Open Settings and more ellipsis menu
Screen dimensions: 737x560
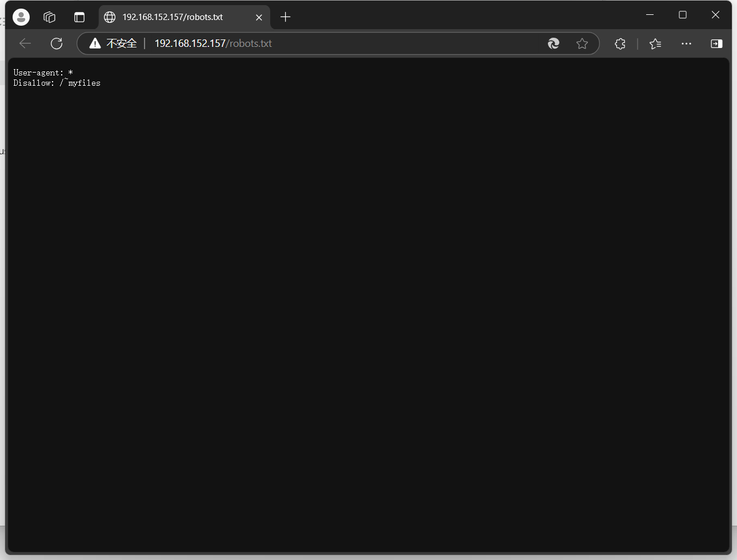pos(686,43)
